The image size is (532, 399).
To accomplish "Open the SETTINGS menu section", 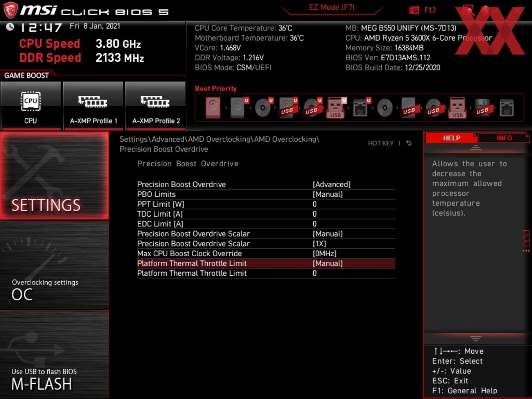I will (54, 176).
